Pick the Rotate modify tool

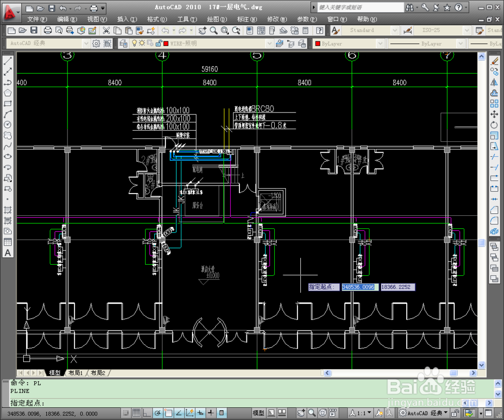494,125
